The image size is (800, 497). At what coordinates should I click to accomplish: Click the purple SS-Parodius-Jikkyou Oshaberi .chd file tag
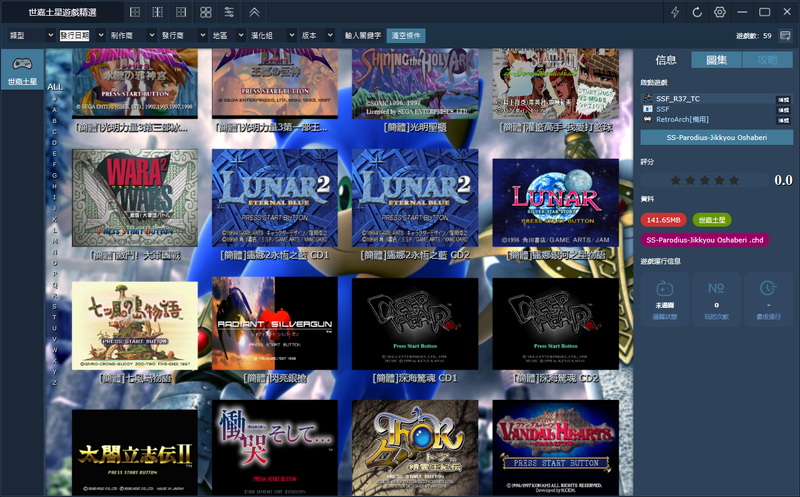tap(705, 240)
